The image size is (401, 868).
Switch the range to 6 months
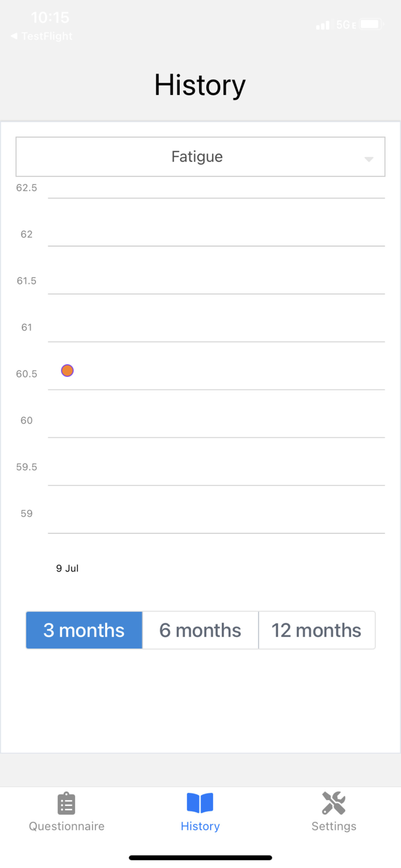[200, 630]
